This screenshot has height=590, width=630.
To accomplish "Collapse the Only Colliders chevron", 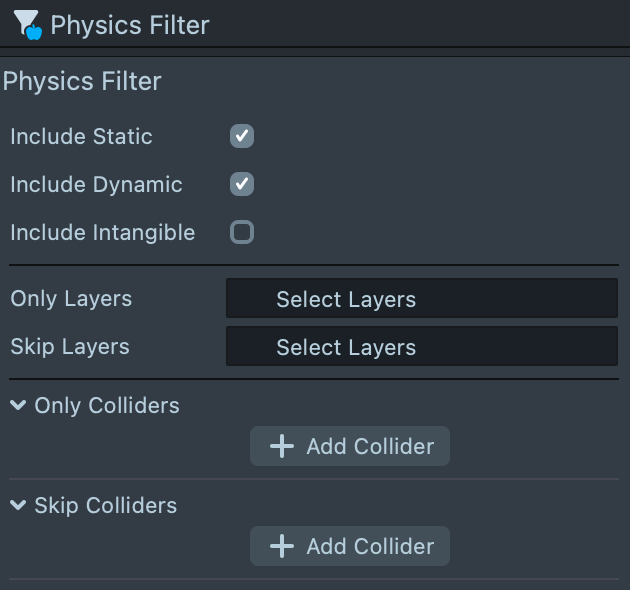I will click(18, 405).
